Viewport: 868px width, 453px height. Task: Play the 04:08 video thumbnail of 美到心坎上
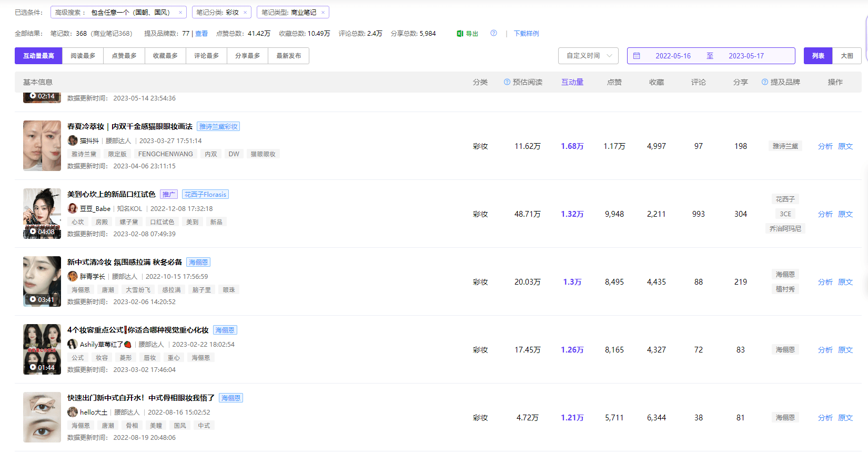pos(42,214)
